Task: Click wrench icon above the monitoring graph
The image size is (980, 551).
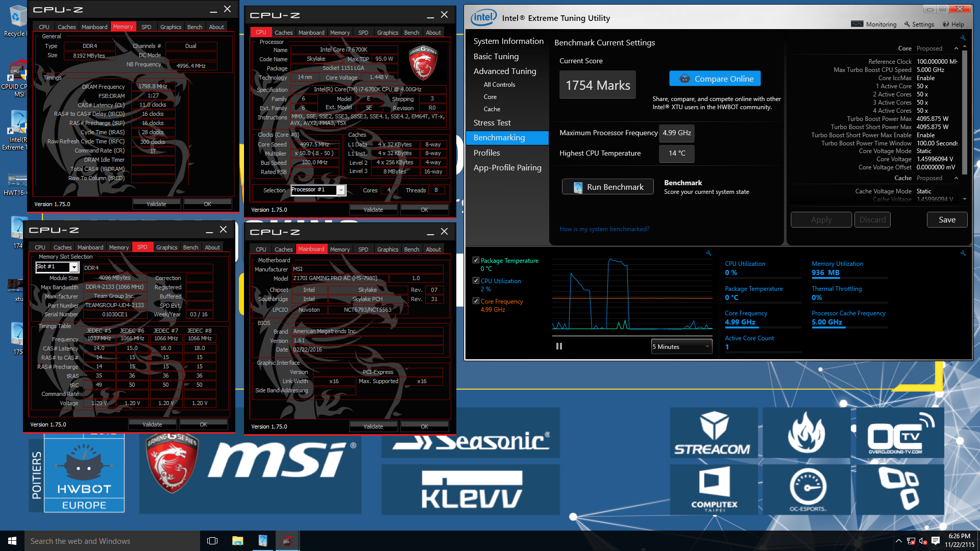Action: pyautogui.click(x=708, y=253)
